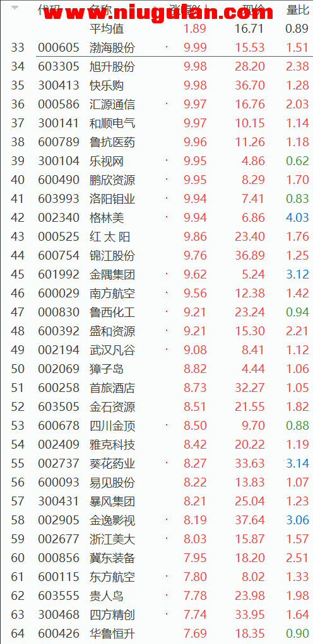Select 冀东装备 stock name
Image resolution: width=313 pixels, height=644 pixels.
(112, 558)
